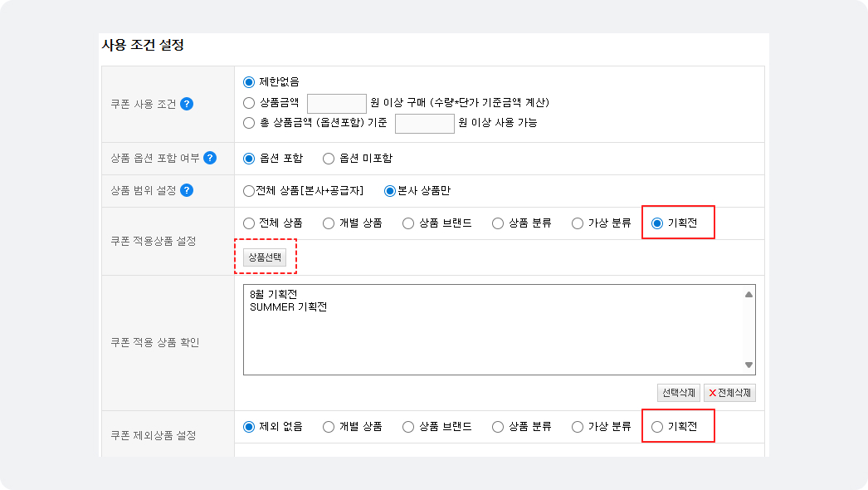Select 상품금액 radio option

(x=249, y=103)
